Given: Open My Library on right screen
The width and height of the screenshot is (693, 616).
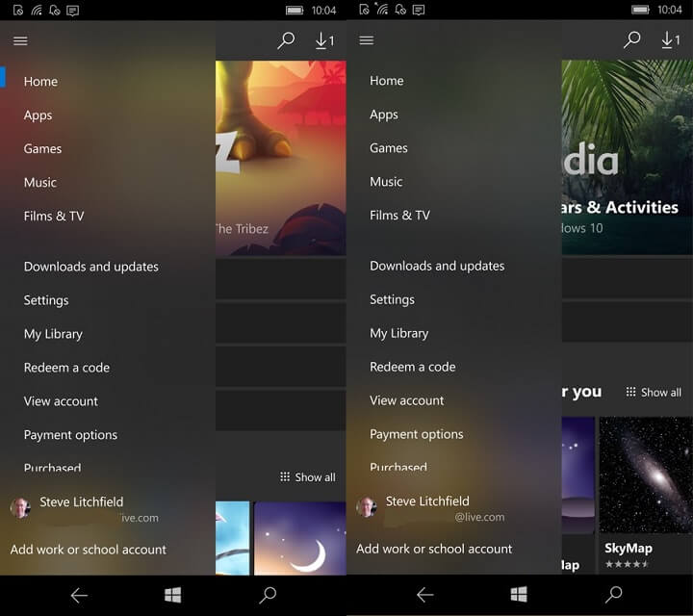Looking at the screenshot, I should [399, 333].
